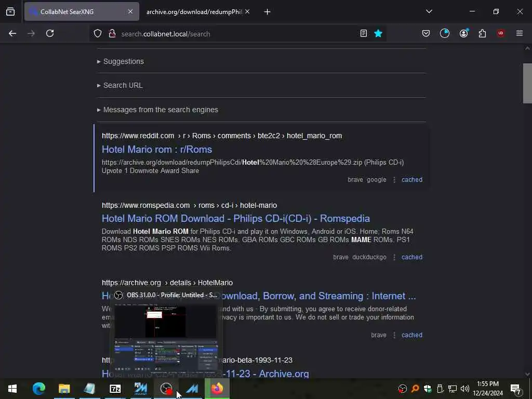Switch to the archive.org download tab
This screenshot has width=532, height=399.
(x=193, y=12)
